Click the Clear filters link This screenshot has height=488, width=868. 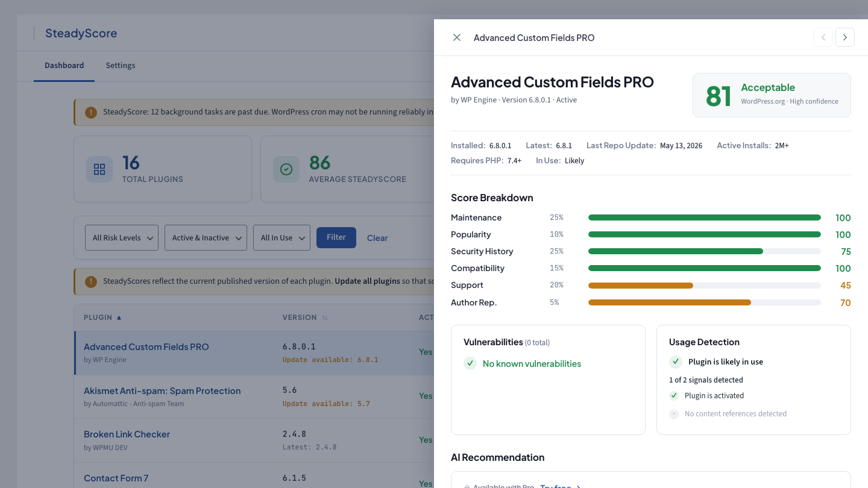[x=377, y=238]
